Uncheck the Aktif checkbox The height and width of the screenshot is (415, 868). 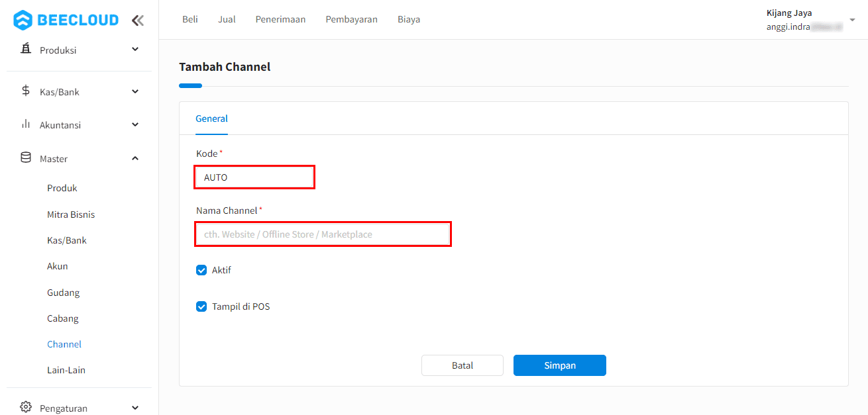point(201,270)
